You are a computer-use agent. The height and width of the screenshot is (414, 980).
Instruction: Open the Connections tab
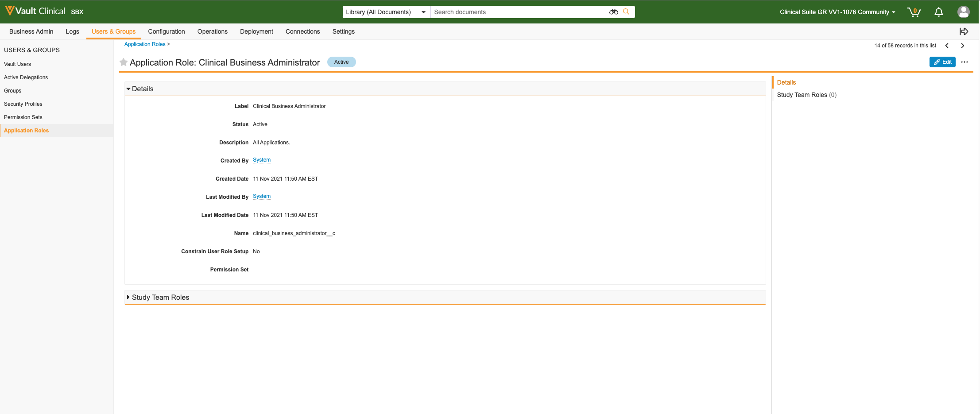pyautogui.click(x=303, y=31)
